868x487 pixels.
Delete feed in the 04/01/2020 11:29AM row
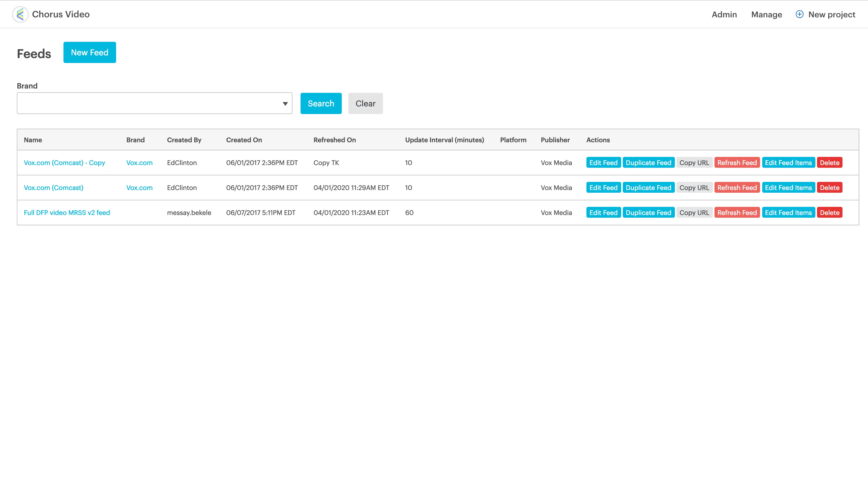pos(829,188)
